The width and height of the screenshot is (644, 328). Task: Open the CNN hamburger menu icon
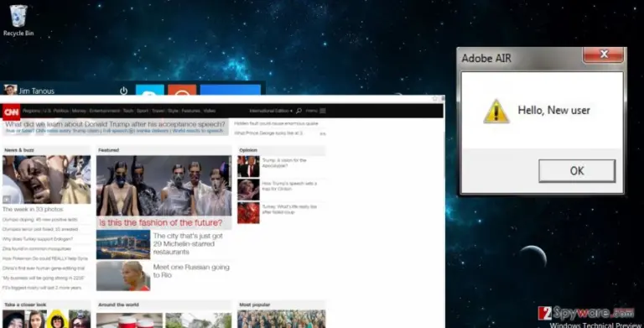tap(323, 111)
